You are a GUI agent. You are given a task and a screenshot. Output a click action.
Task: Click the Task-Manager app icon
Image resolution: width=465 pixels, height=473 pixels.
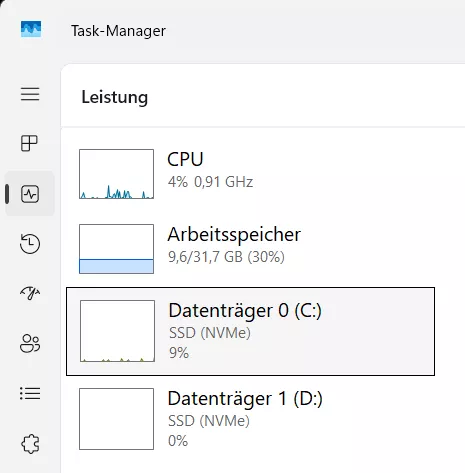click(x=31, y=29)
